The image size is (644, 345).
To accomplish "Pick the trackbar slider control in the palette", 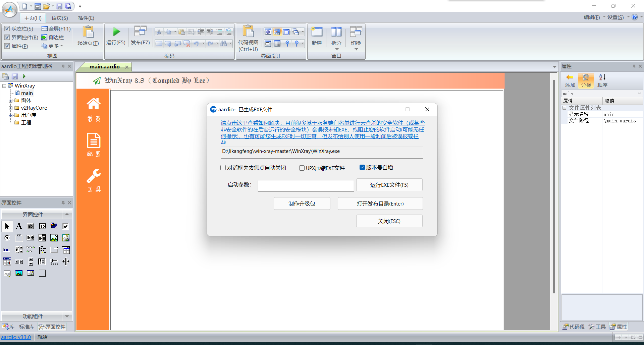I will pos(54,262).
